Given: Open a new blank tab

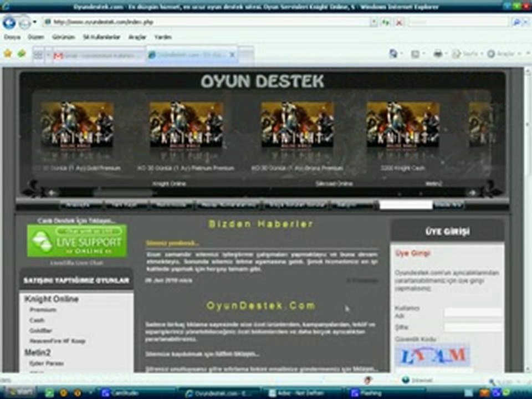Looking at the screenshot, I should (246, 54).
